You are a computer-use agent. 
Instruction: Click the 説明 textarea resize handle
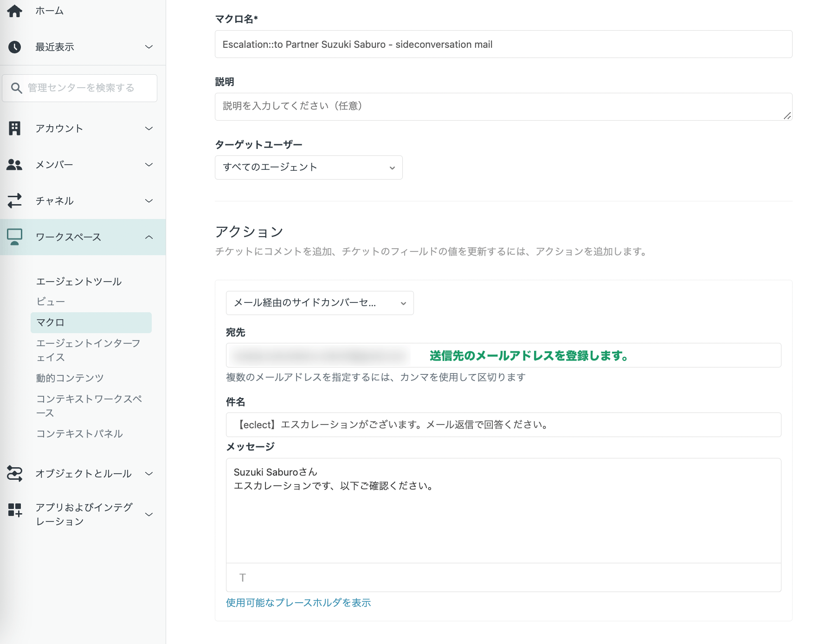[787, 116]
